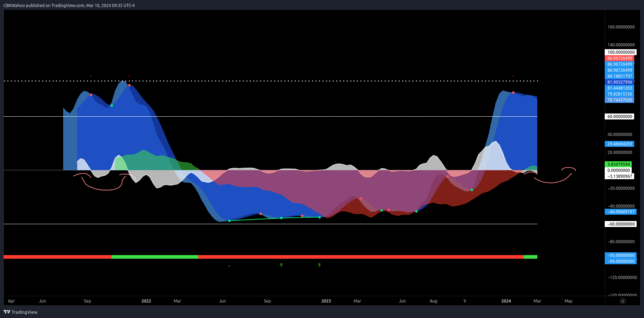The image size is (644, 318).
Task: Click the white −60.00000000 level label
Action: 620,224
